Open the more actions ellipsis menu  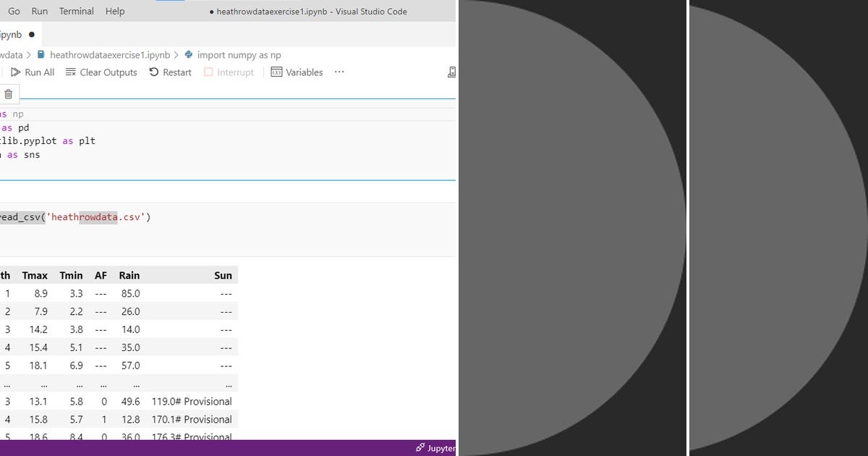point(339,72)
